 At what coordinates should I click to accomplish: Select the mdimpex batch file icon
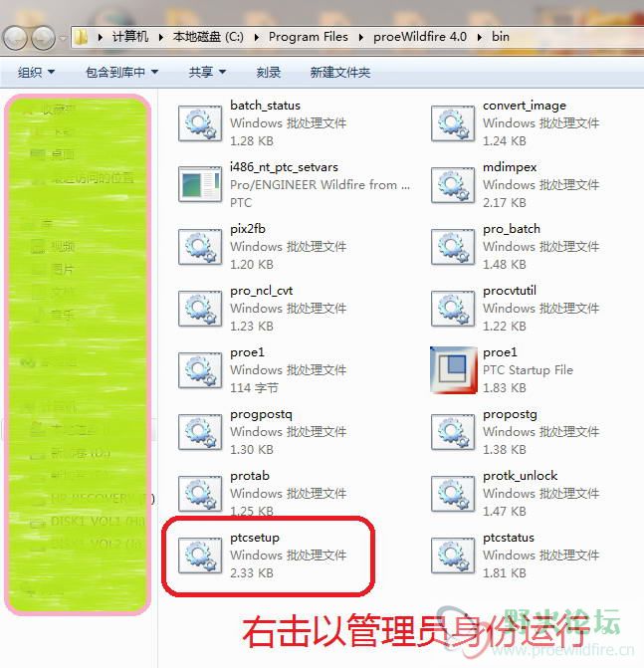453,185
